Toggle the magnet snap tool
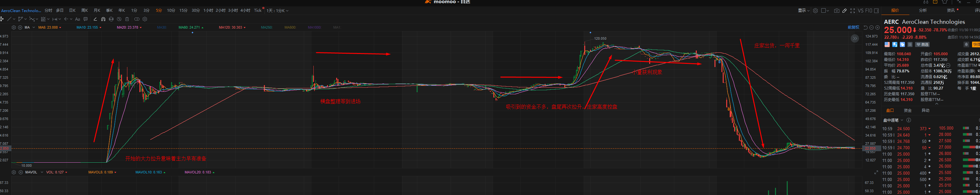 103,19
